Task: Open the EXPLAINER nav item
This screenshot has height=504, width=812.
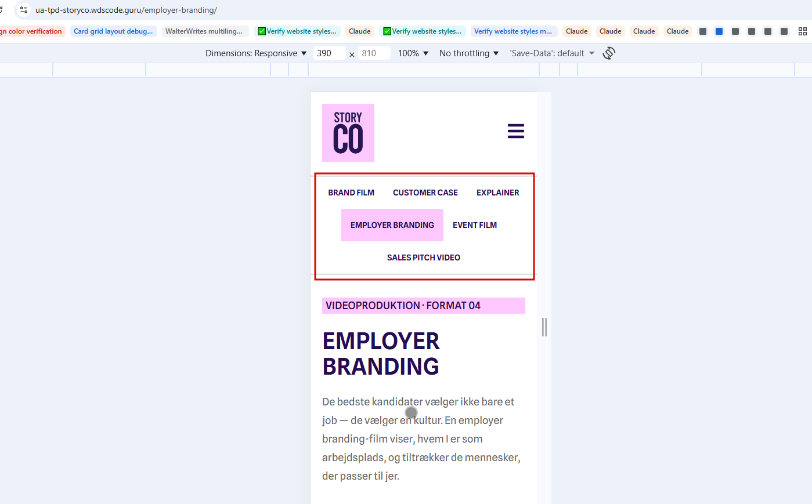Action: click(498, 193)
